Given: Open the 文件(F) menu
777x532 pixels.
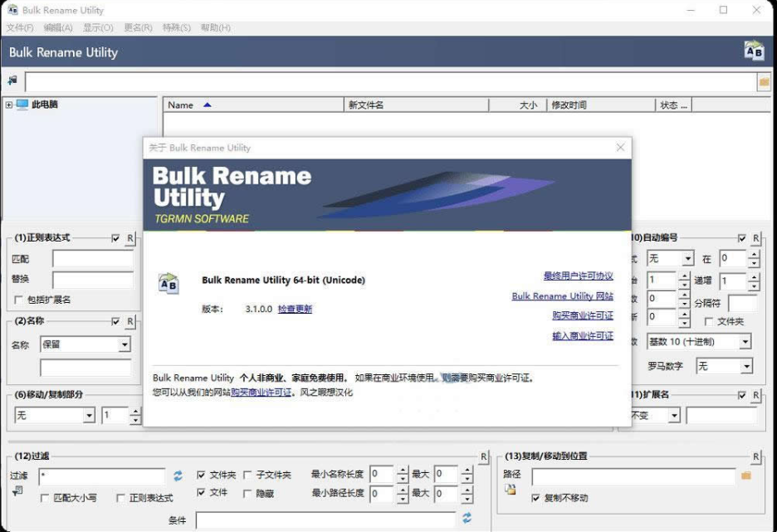Looking at the screenshot, I should click(17, 27).
